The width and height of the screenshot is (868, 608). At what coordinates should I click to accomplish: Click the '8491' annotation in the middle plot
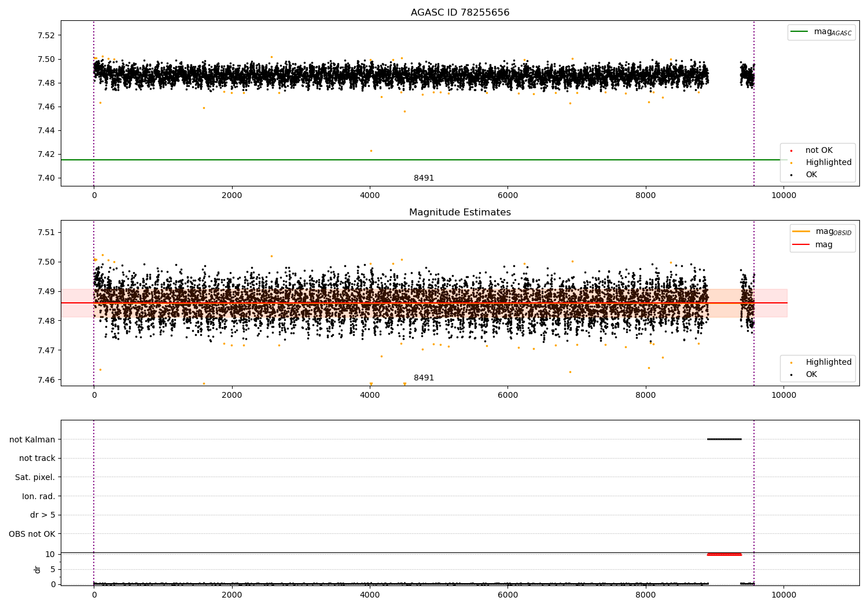point(424,378)
